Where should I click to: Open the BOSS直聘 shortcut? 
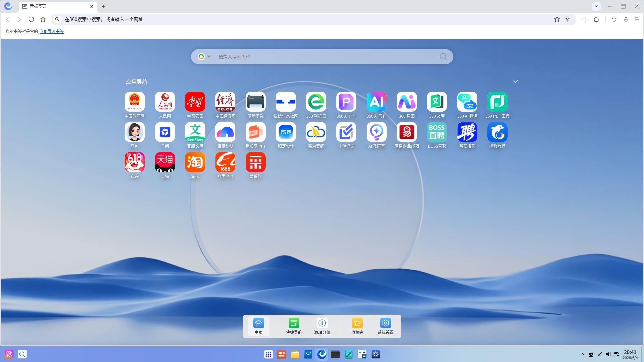click(437, 132)
